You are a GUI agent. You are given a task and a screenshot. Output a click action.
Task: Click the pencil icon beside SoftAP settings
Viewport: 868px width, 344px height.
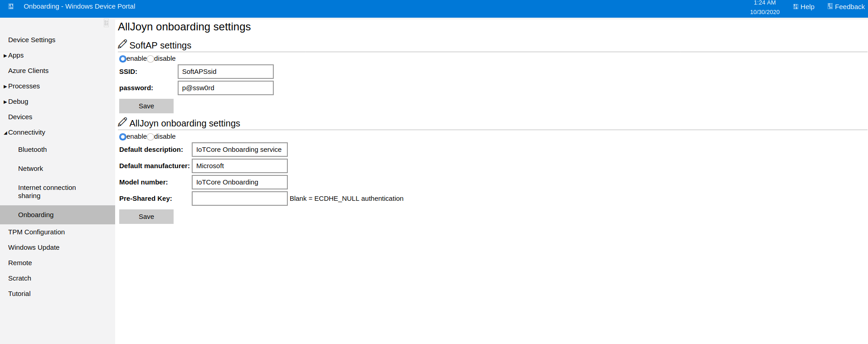pos(122,44)
